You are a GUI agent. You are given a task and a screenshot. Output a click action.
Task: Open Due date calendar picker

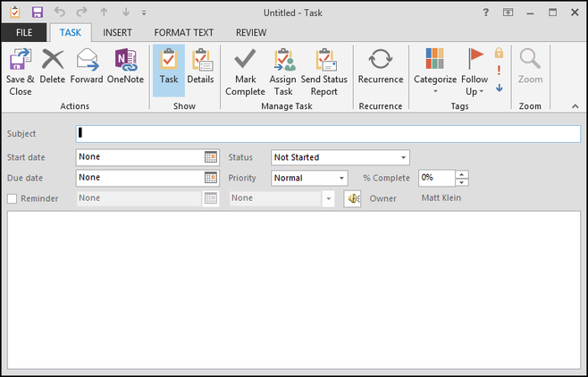point(211,178)
